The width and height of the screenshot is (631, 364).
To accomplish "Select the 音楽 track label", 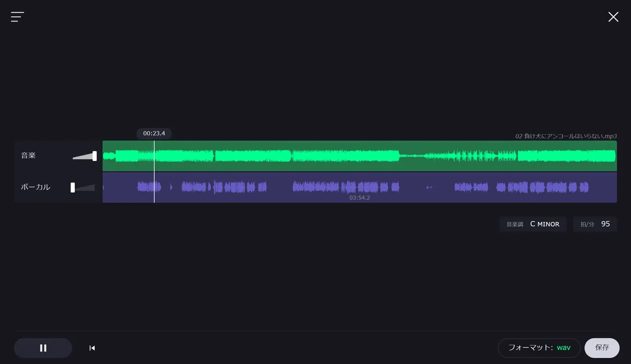I will click(28, 155).
